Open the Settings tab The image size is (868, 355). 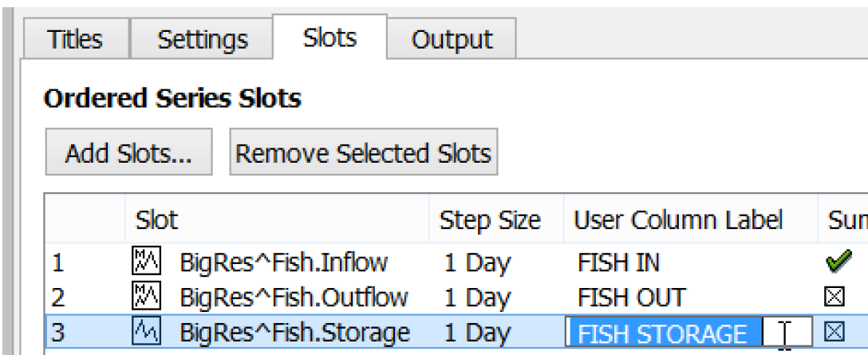coord(203,39)
